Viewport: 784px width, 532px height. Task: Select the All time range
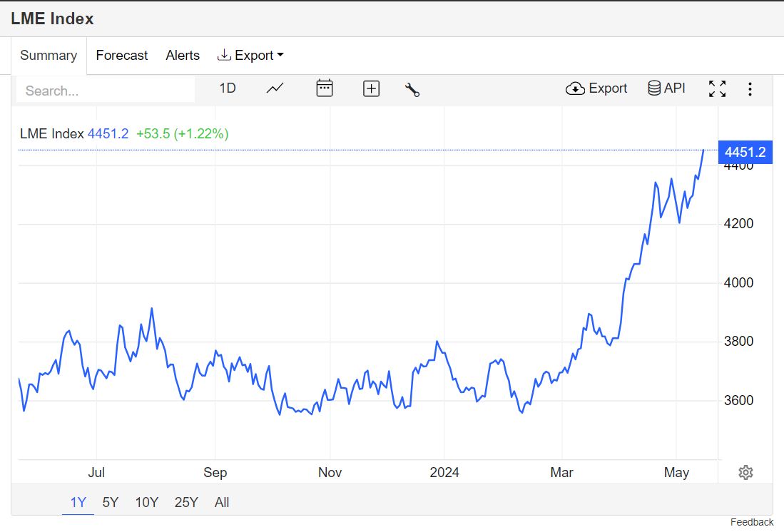(x=221, y=502)
